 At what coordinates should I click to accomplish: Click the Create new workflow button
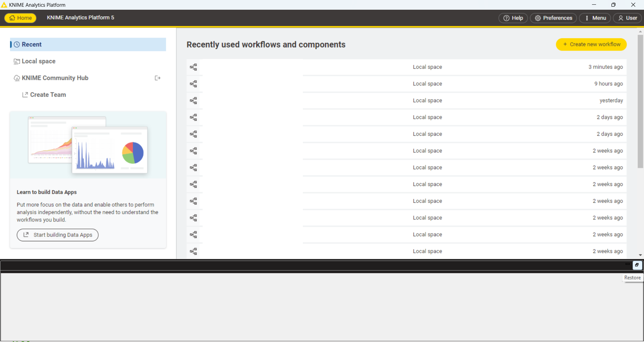pyautogui.click(x=591, y=45)
